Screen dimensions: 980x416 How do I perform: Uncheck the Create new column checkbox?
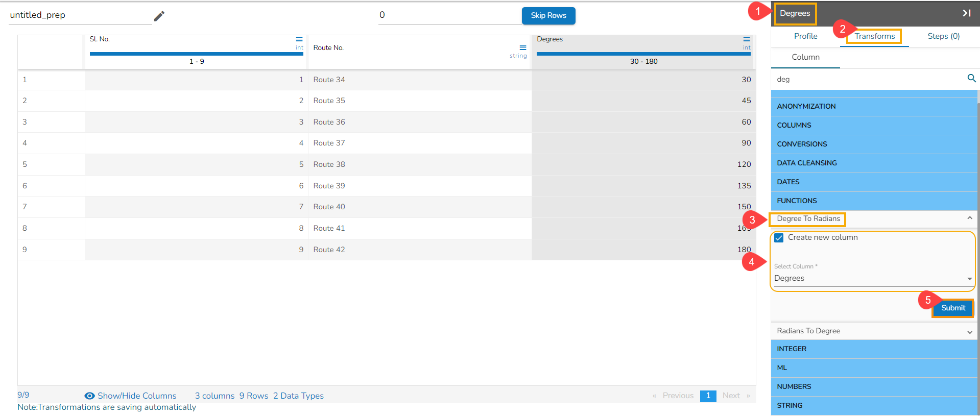[779, 238]
